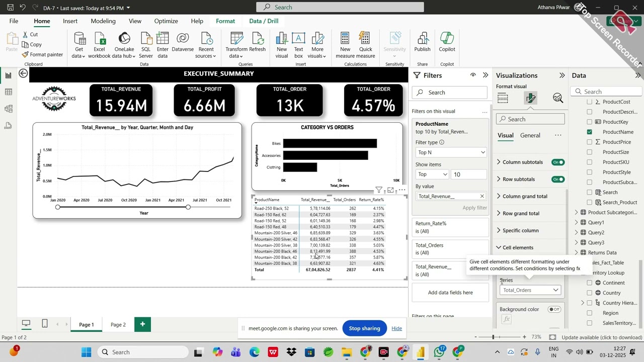This screenshot has height=362, width=644.
Task: Create a New measure
Action: pos(345,45)
